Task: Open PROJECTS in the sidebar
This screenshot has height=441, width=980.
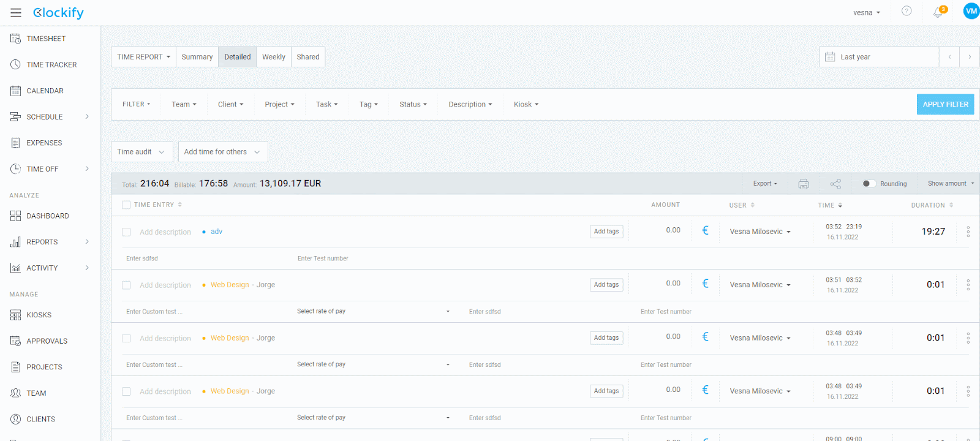Action: (x=44, y=367)
